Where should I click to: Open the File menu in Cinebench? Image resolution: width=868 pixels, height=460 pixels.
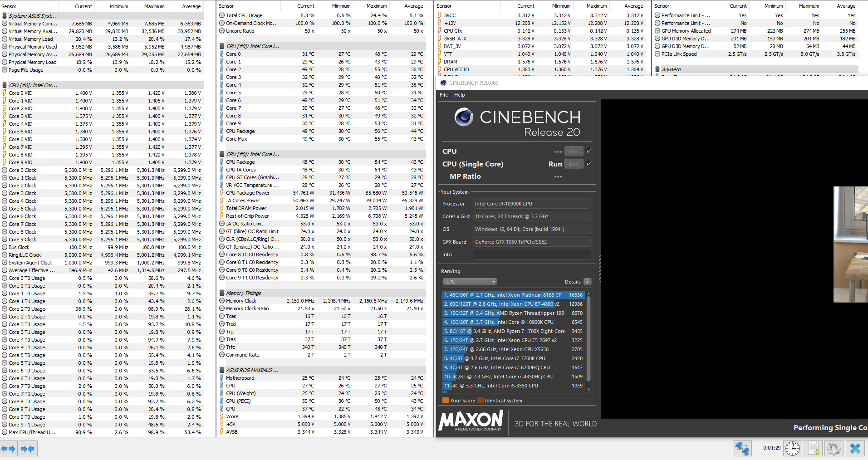click(x=444, y=95)
